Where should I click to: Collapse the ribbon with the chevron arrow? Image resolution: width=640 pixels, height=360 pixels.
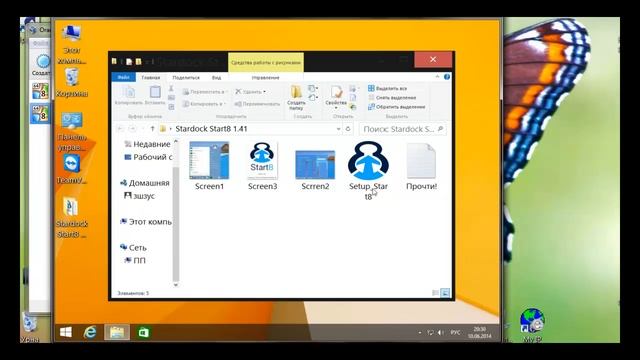coord(437,77)
